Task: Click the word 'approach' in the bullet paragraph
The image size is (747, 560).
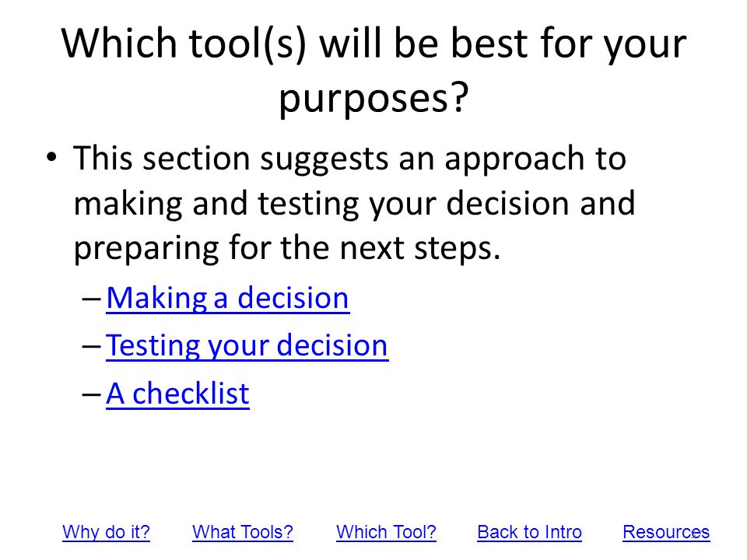Action: (514, 160)
